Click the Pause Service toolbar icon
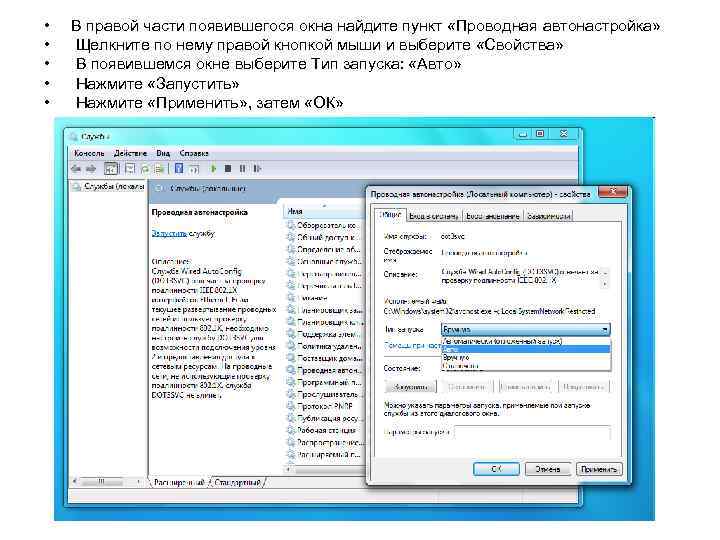720x540 pixels. (242, 169)
